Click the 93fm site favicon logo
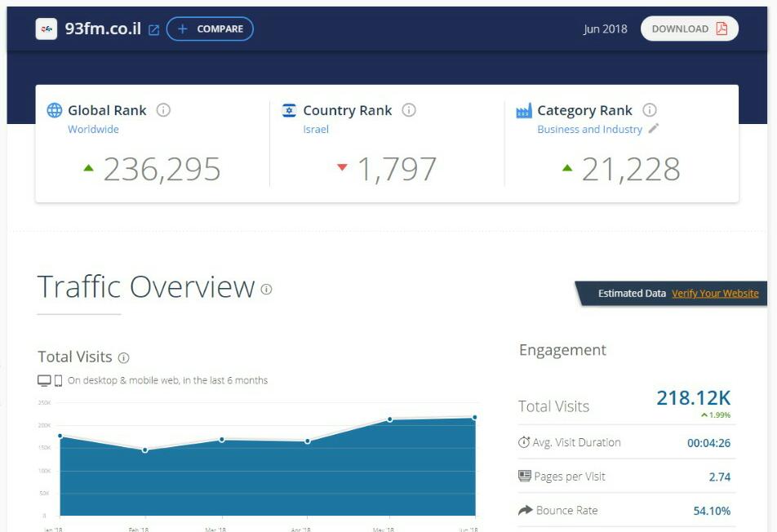The height and width of the screenshot is (532, 777). 47,29
